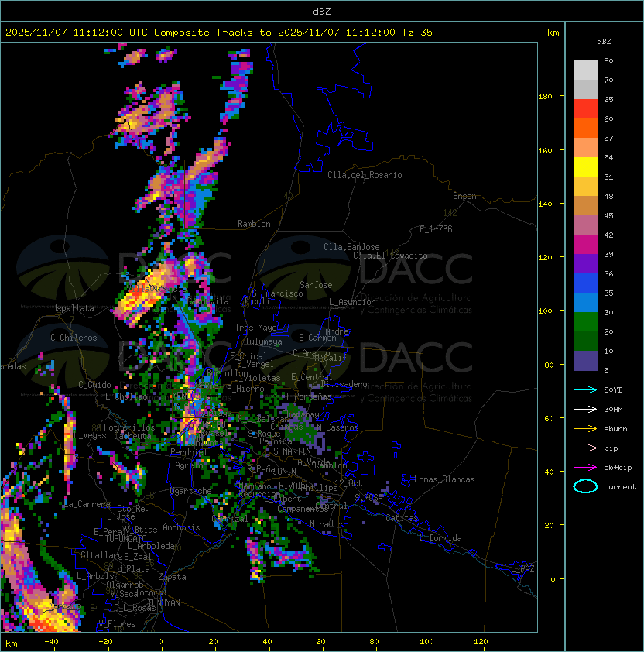
Task: Click the 'C_Guido' map label
Action: [x=94, y=385]
